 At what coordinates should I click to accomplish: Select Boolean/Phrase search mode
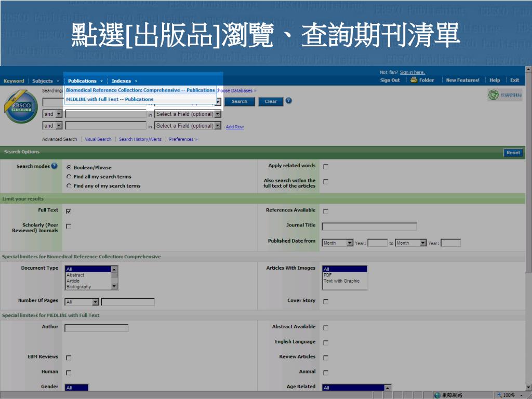69,168
